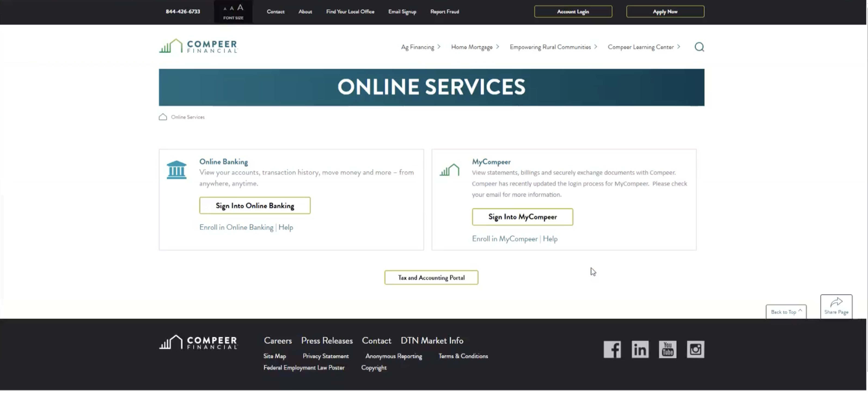
Task: Click the home breadcrumb icon
Action: [x=163, y=117]
